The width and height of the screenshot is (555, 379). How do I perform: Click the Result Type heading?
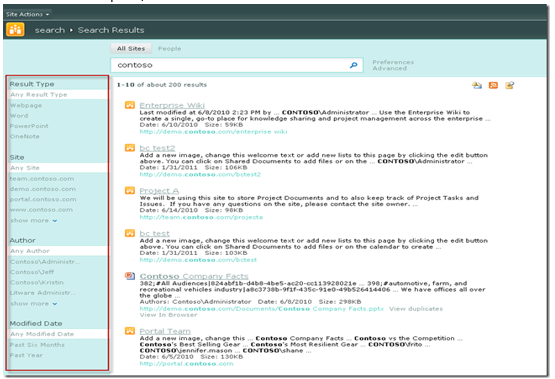pos(32,84)
